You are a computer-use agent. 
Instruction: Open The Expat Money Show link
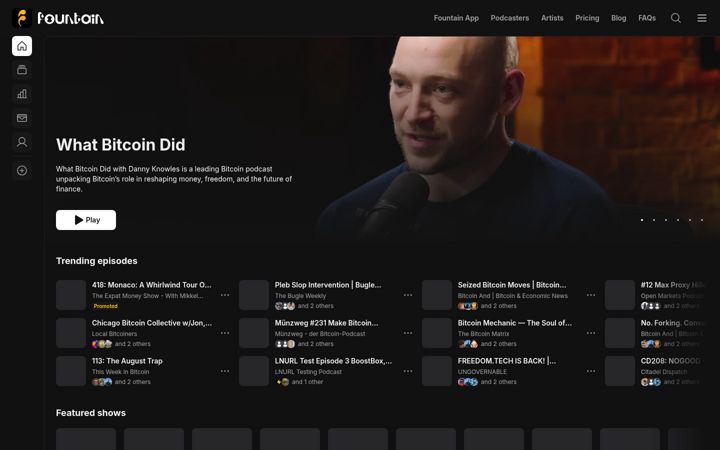147,296
